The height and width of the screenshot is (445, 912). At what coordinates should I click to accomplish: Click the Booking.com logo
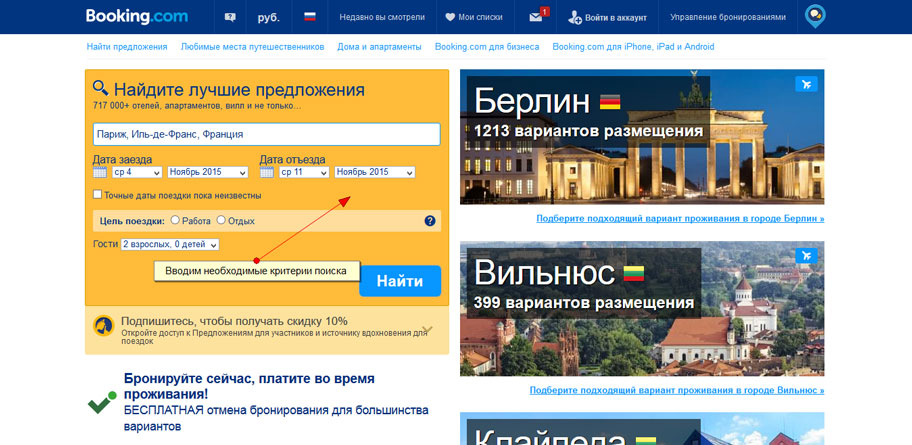point(137,16)
